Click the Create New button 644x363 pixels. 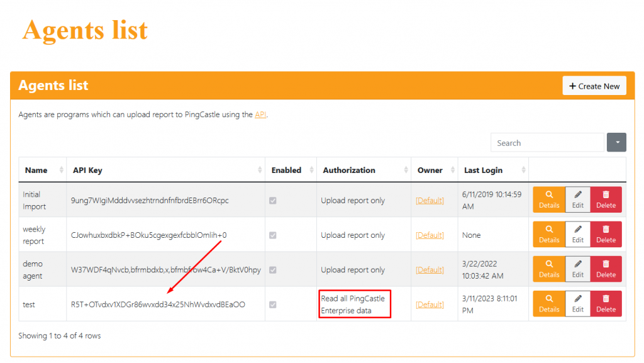594,86
